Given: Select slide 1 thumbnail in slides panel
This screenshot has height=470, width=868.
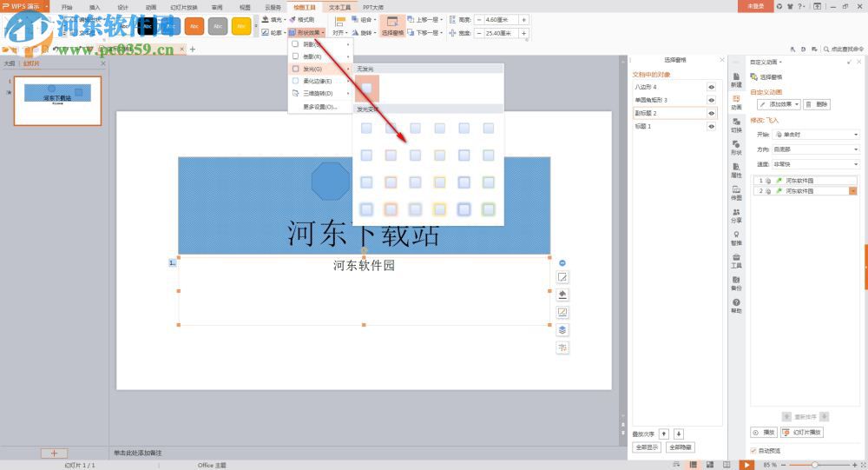Looking at the screenshot, I should (x=57, y=101).
